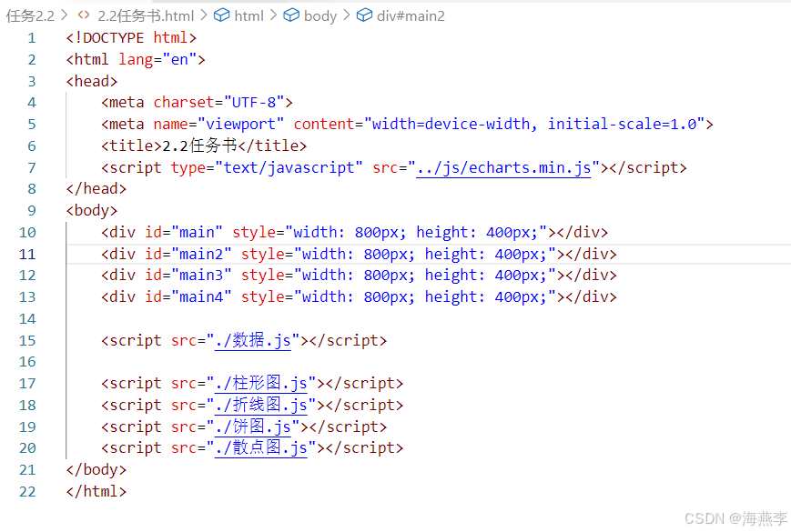Screen dimensions: 791x532
Task: Click the "width=device-width, initial-scale=1.0" content value
Action: pyautogui.click(x=534, y=124)
